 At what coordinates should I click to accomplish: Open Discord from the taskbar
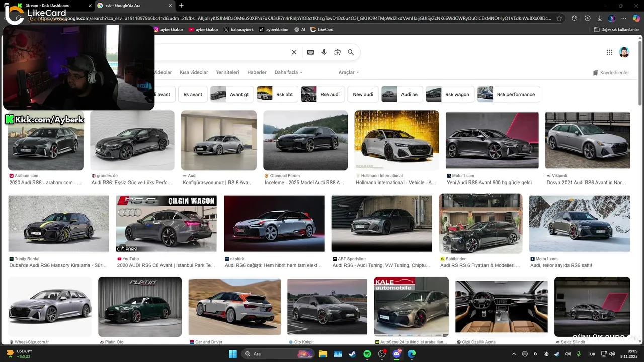point(397,354)
